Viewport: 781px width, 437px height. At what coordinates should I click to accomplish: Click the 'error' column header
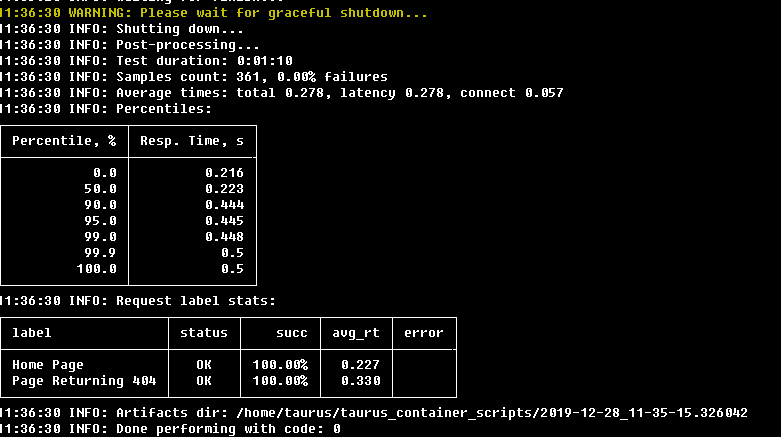pyautogui.click(x=424, y=333)
